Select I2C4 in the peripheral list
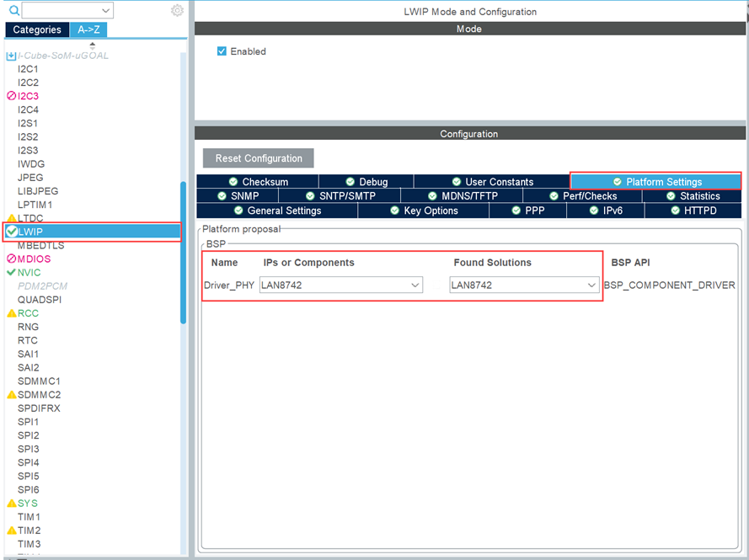Image resolution: width=749 pixels, height=560 pixels. point(28,109)
